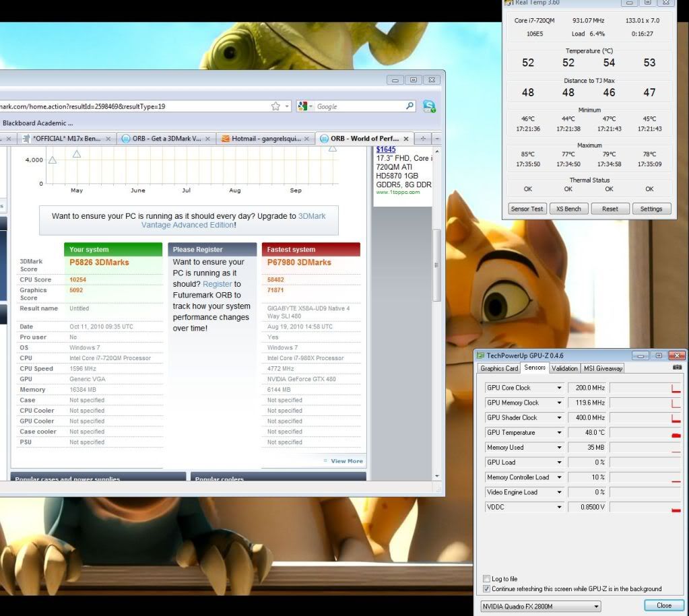Open the "Blackboard Academic ..." bookmark

point(38,123)
